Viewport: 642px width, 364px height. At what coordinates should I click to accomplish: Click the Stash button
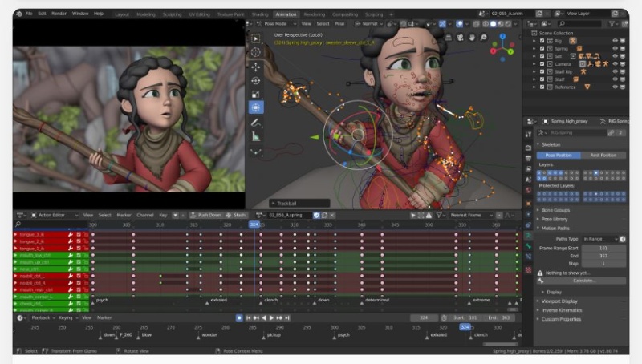236,215
